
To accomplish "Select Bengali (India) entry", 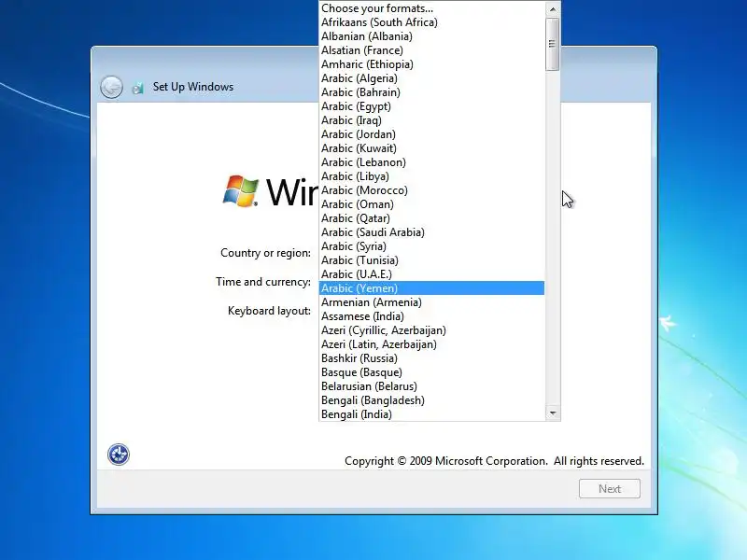I will click(431, 414).
